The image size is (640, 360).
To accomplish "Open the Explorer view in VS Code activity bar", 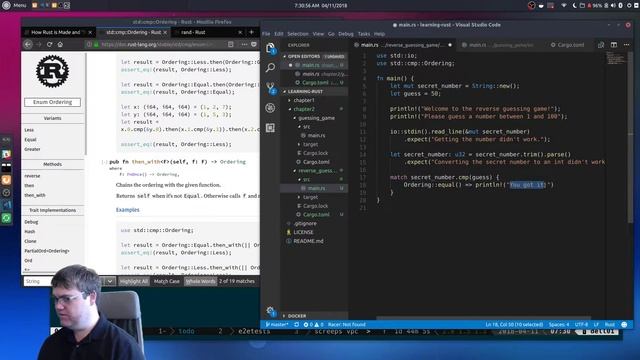I will pos(270,49).
